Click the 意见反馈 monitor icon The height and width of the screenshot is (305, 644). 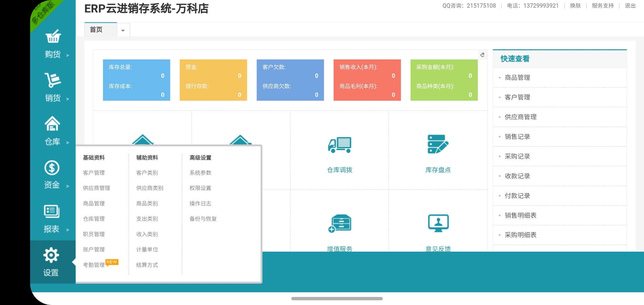[x=438, y=223]
